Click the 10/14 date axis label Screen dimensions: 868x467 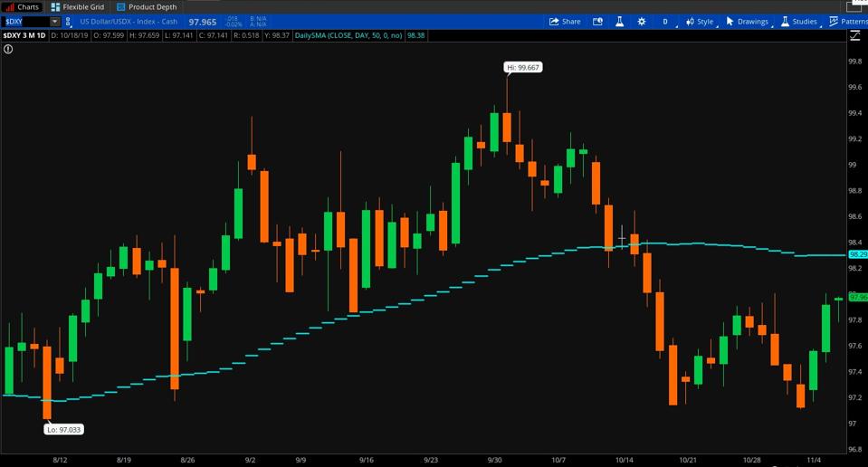[x=624, y=460]
